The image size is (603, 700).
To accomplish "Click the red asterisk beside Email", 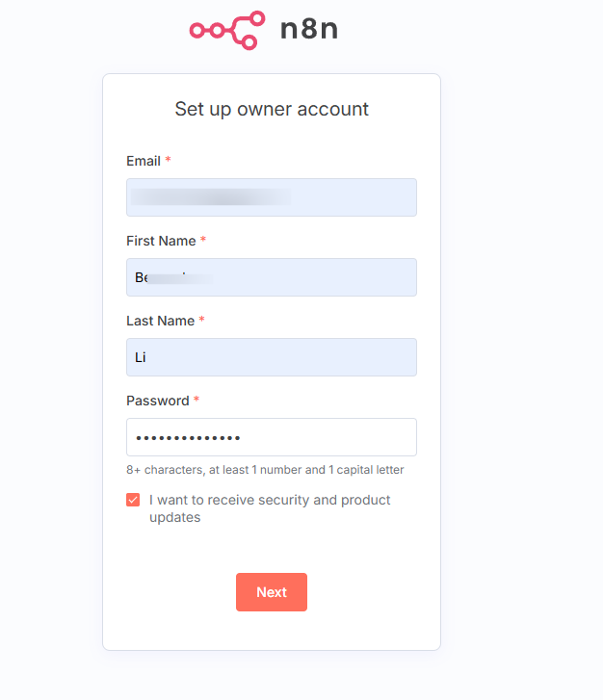I will [x=169, y=160].
